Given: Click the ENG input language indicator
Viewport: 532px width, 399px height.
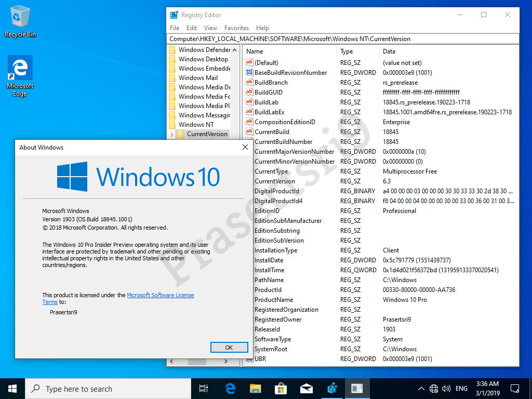Looking at the screenshot, I should pyautogui.click(x=461, y=389).
